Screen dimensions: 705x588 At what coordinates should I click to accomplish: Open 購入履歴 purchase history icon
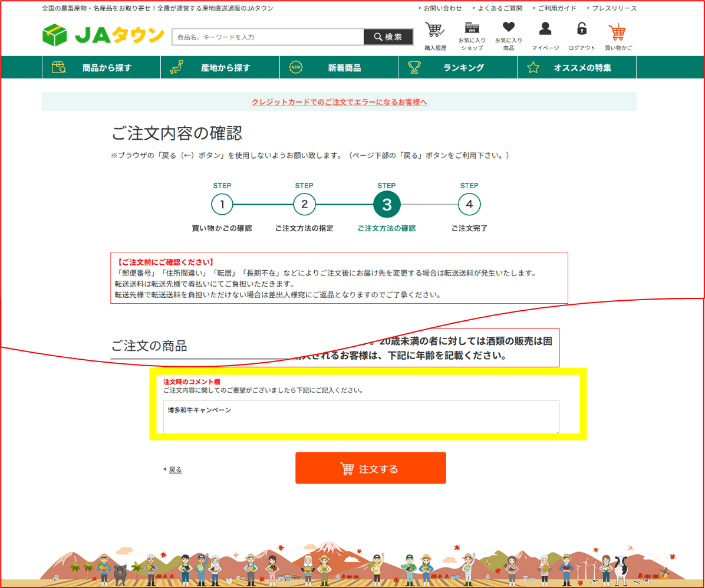tap(435, 35)
